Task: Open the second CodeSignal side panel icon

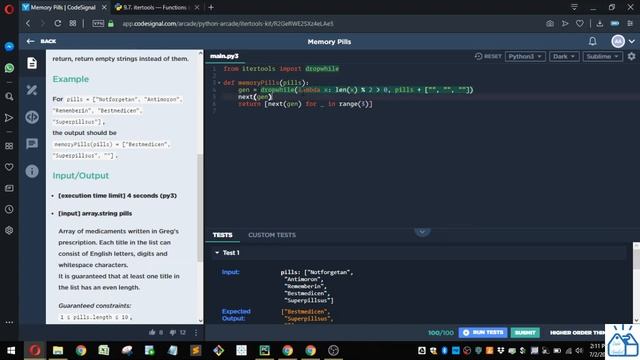Action: click(x=32, y=90)
